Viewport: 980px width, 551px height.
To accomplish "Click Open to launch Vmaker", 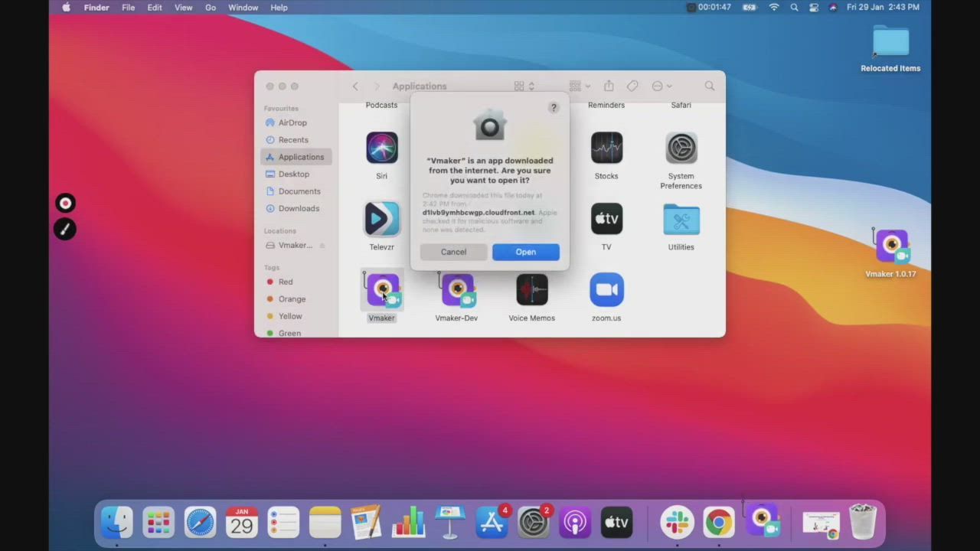I will pyautogui.click(x=525, y=252).
